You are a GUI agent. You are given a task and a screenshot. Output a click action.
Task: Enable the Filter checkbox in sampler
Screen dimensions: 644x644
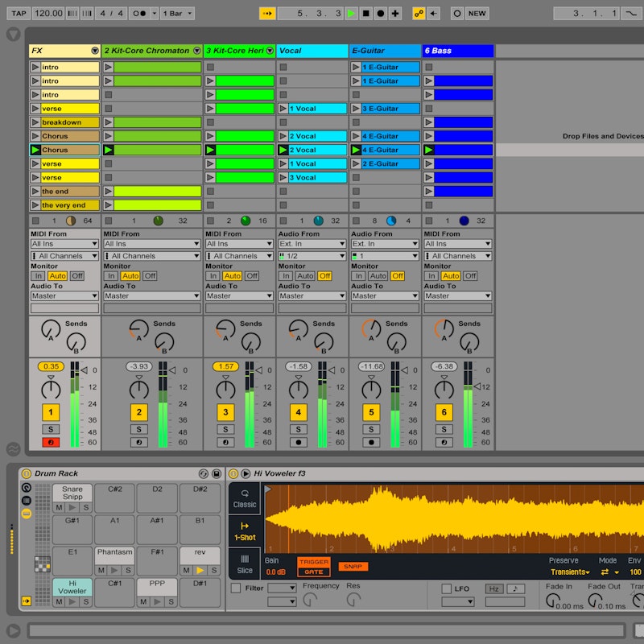(x=236, y=588)
